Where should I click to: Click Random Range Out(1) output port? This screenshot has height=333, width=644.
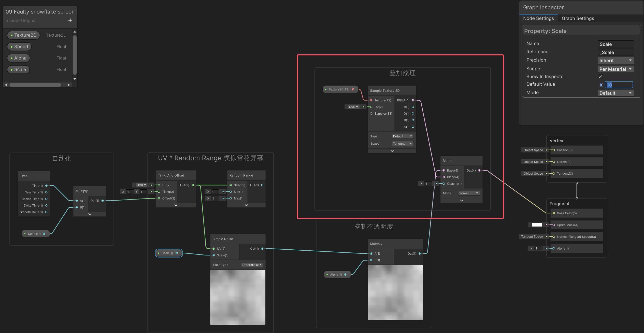[x=262, y=185]
